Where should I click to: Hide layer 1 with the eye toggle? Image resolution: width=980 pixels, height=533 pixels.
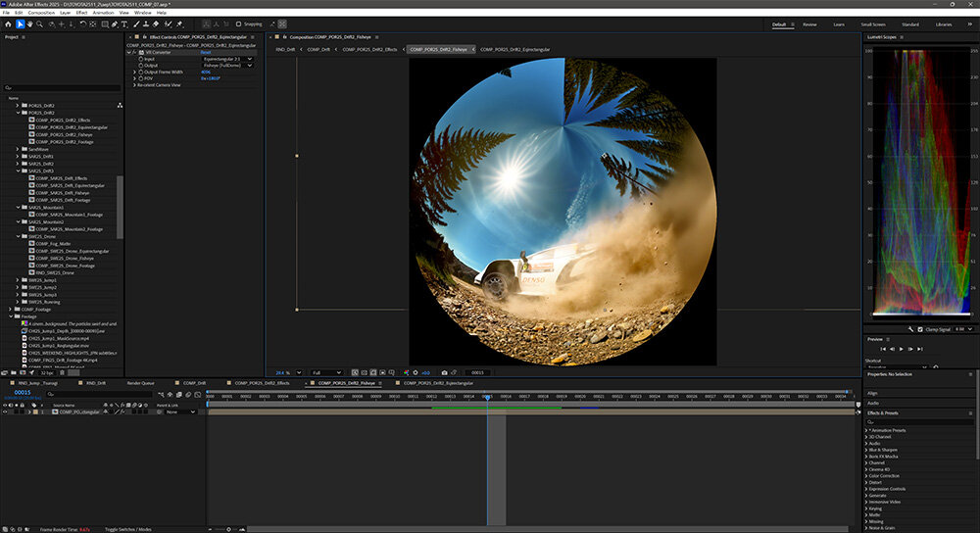(x=5, y=412)
